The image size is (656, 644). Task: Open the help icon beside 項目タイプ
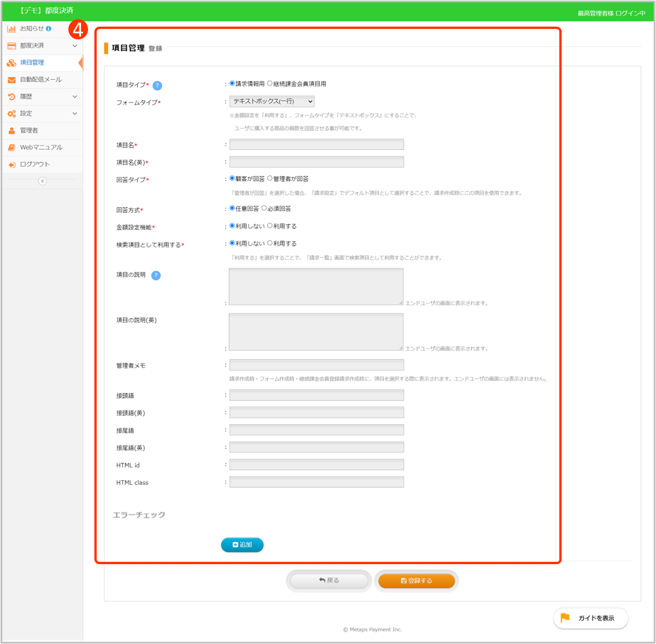coord(156,85)
